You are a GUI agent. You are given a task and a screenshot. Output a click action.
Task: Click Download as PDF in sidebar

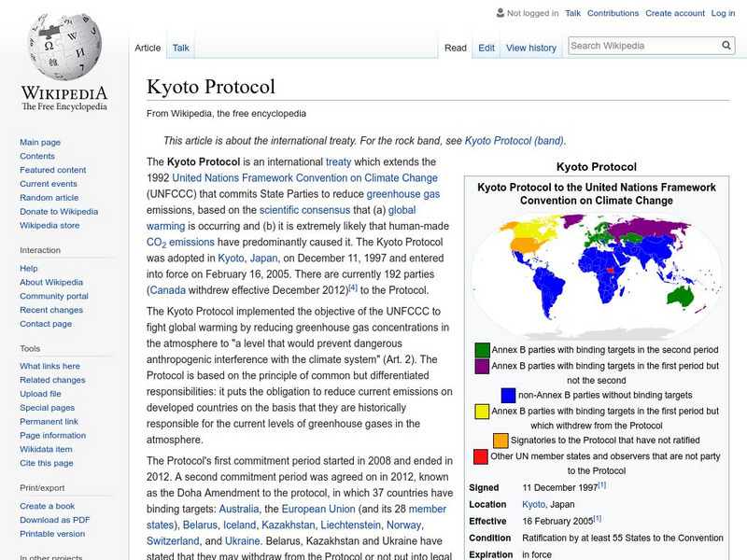tap(55, 520)
